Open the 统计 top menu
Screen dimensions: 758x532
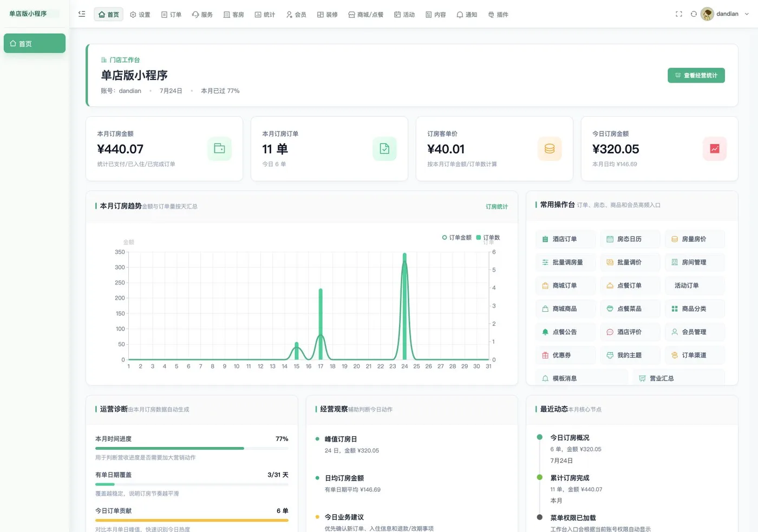coord(265,15)
